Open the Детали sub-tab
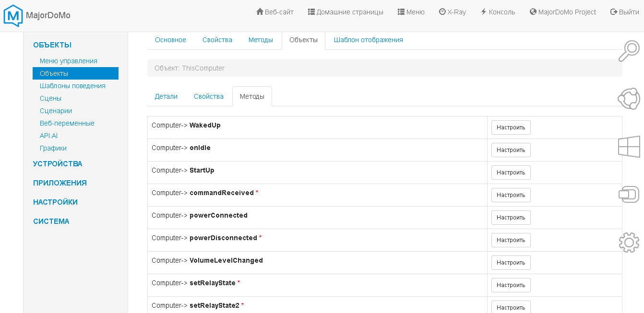 [x=166, y=96]
